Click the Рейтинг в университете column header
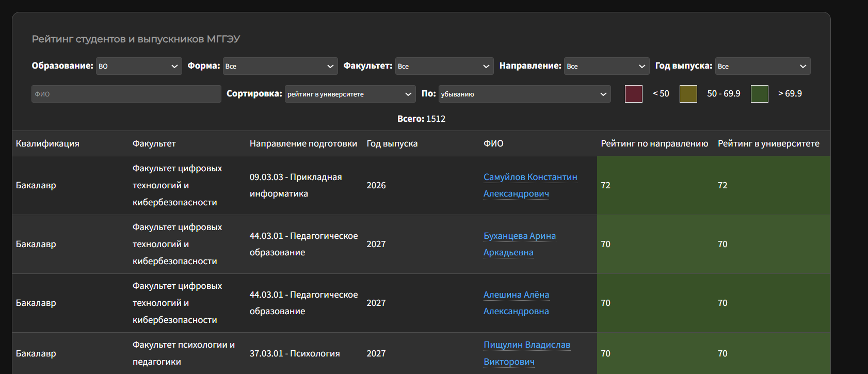The width and height of the screenshot is (868, 374). point(768,143)
